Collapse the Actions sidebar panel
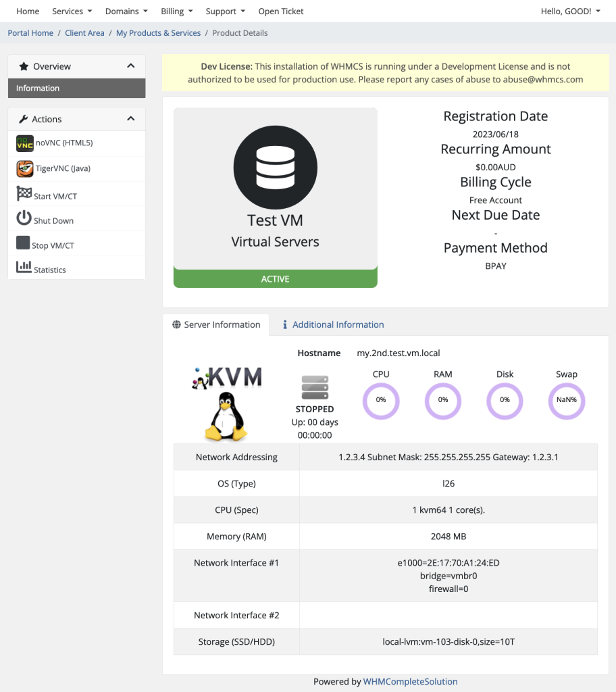Viewport: 616px width, 692px height. coord(131,119)
